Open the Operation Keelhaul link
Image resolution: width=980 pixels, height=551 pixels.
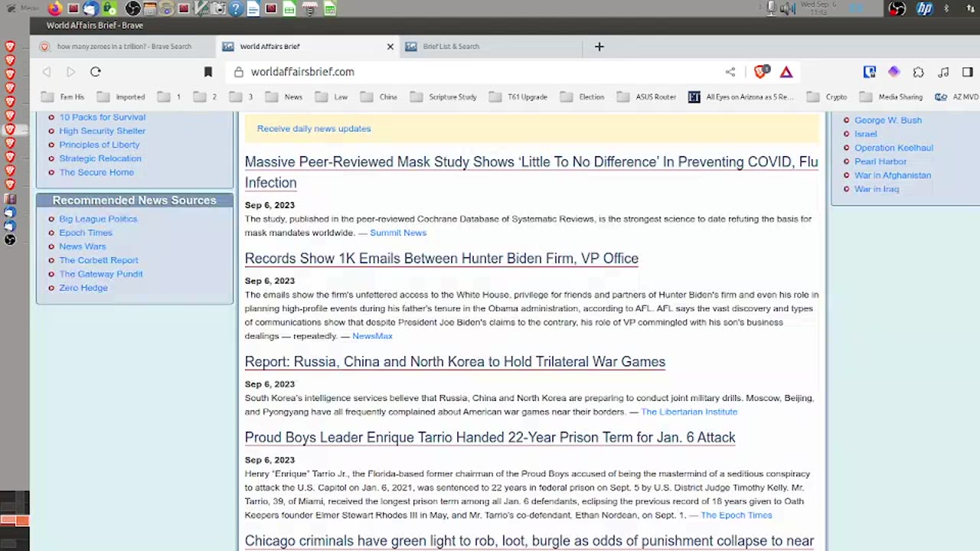click(893, 148)
